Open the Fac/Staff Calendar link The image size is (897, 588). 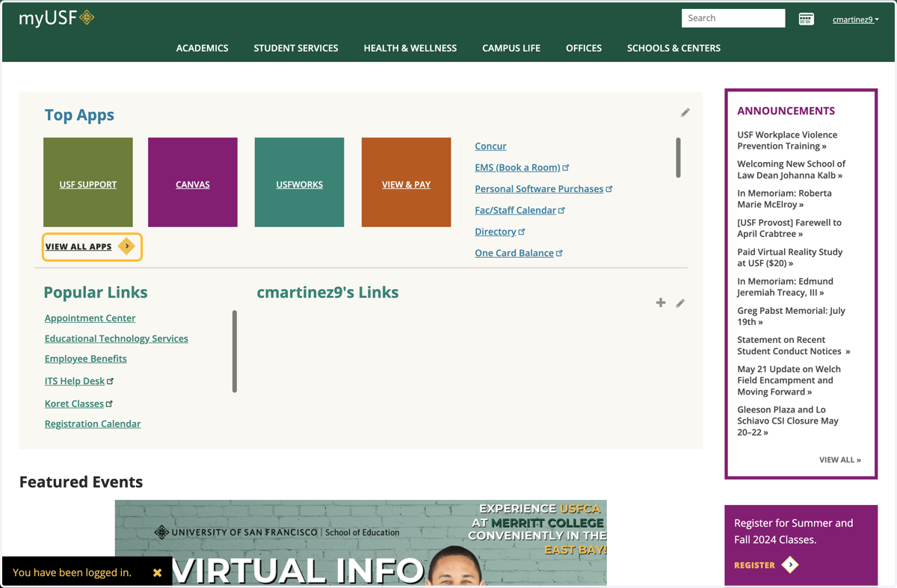520,211
